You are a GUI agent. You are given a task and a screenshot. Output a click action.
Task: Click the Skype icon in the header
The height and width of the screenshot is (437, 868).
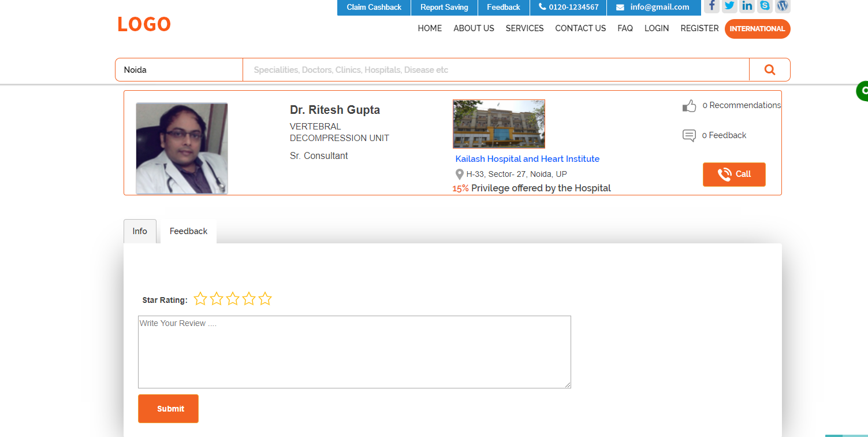click(x=765, y=6)
